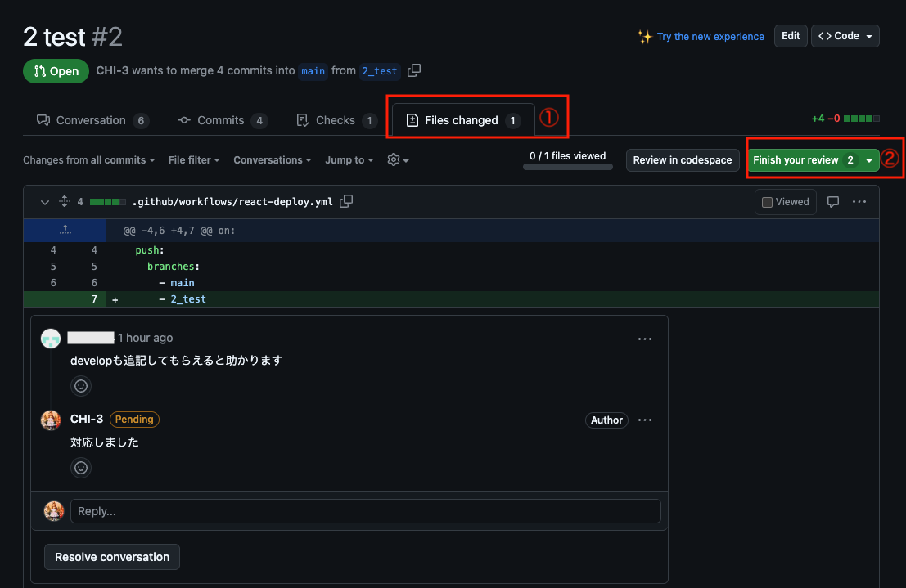This screenshot has height=588, width=906.
Task: Click CHI-3 username in comment thread
Action: (87, 419)
